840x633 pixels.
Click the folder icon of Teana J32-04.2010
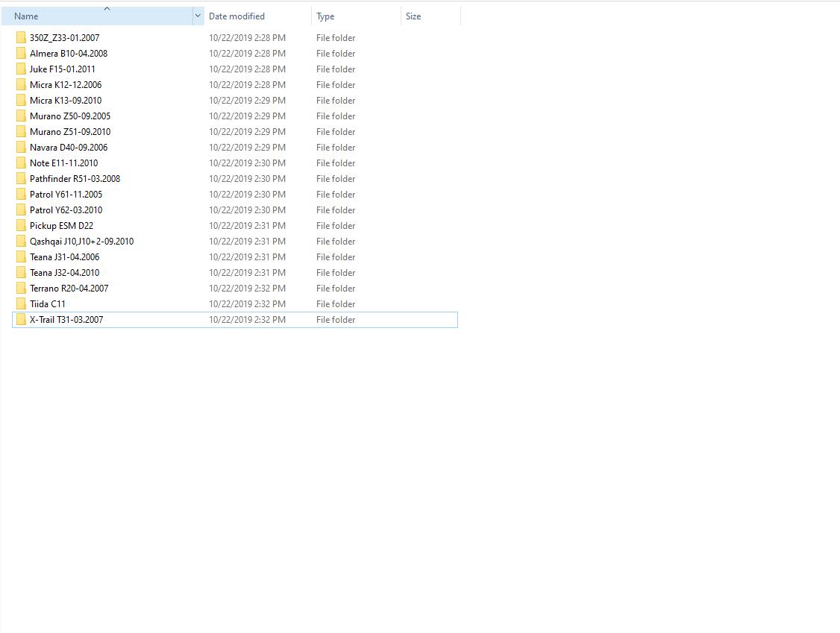coord(21,273)
